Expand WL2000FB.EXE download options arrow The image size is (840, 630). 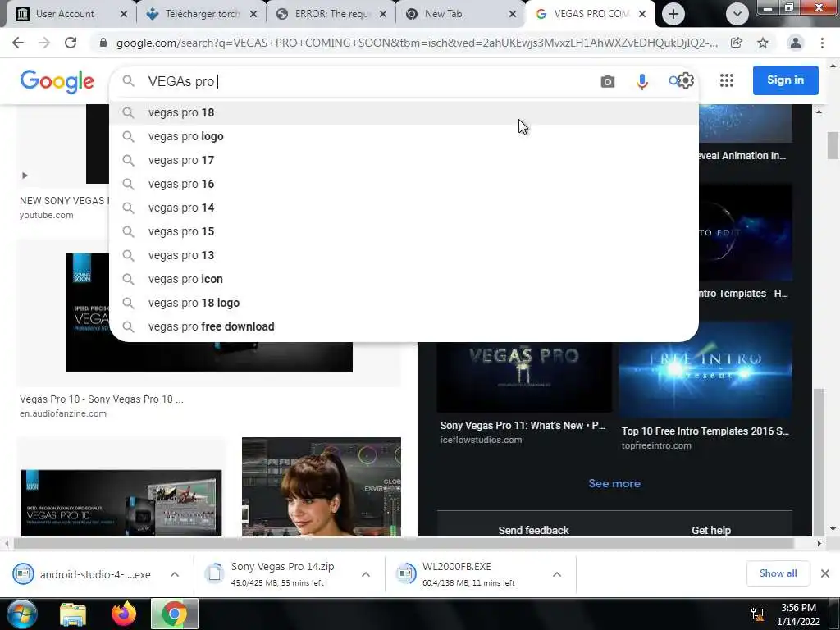tap(557, 574)
